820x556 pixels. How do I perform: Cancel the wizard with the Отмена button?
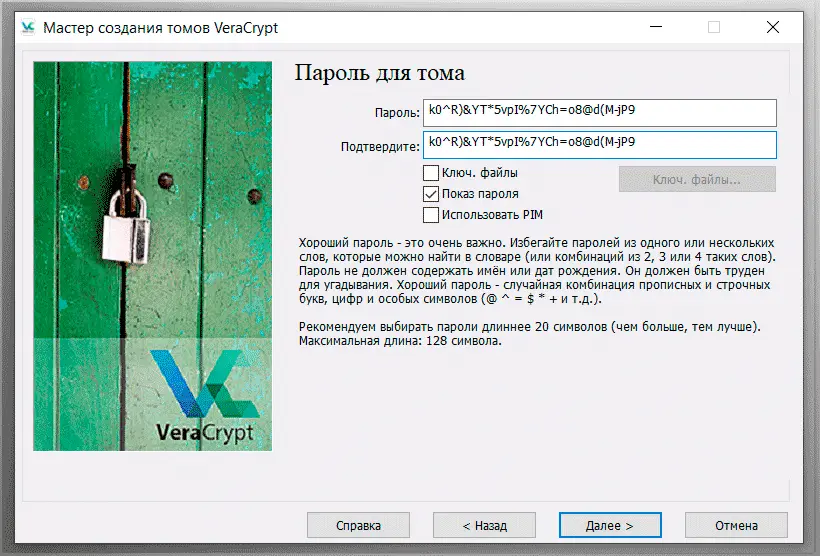point(736,525)
